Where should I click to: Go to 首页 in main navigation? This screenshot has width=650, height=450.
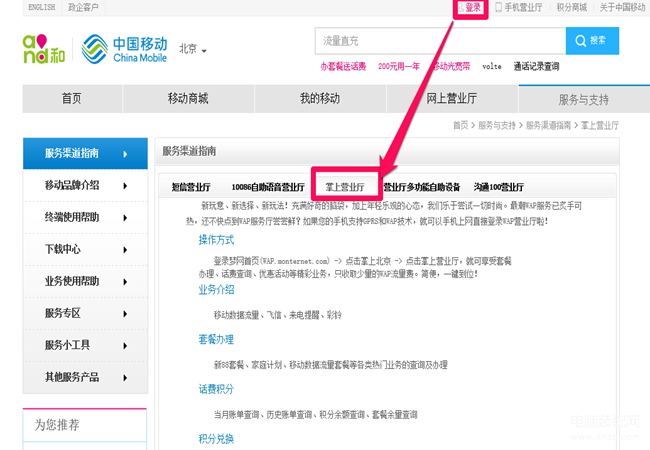(72, 99)
